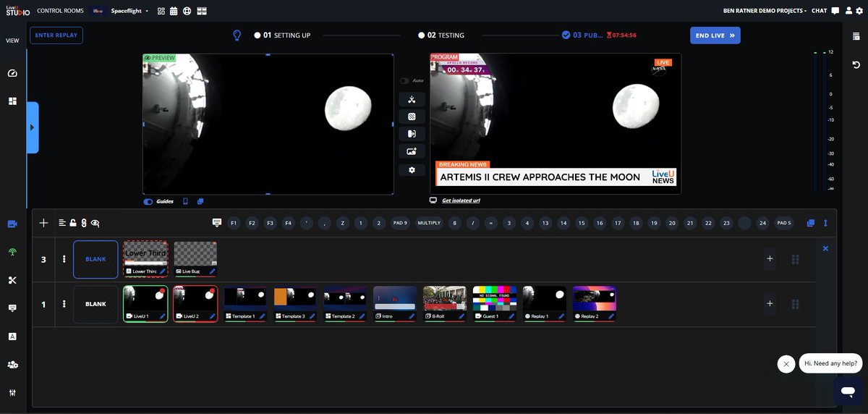The image size is (868, 414).
Task: Open the video sources sidebar icon
Action: (12, 224)
